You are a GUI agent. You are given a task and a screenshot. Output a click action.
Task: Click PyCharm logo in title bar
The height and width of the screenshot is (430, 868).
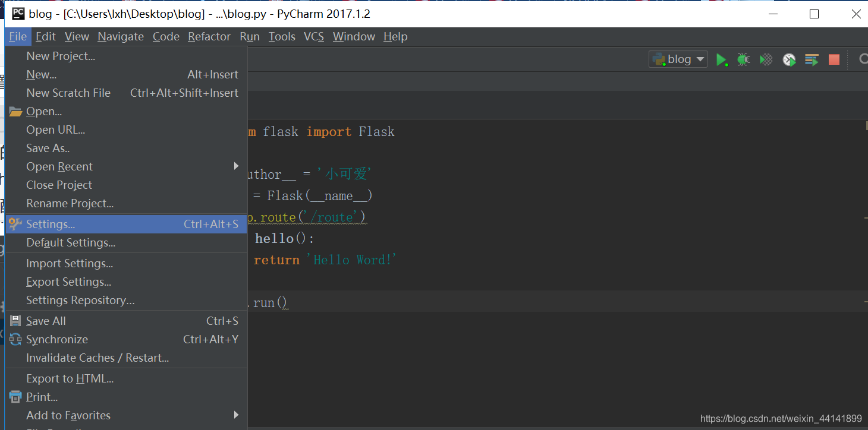pos(18,14)
